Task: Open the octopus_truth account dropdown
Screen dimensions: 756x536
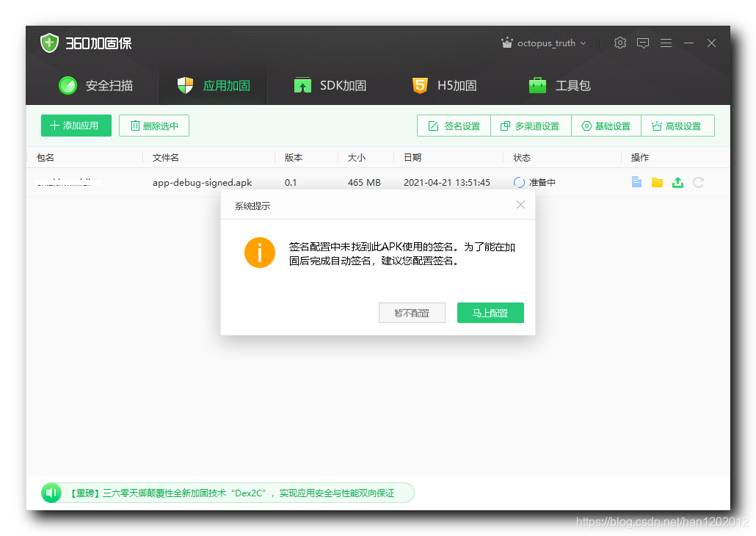Action: [552, 43]
